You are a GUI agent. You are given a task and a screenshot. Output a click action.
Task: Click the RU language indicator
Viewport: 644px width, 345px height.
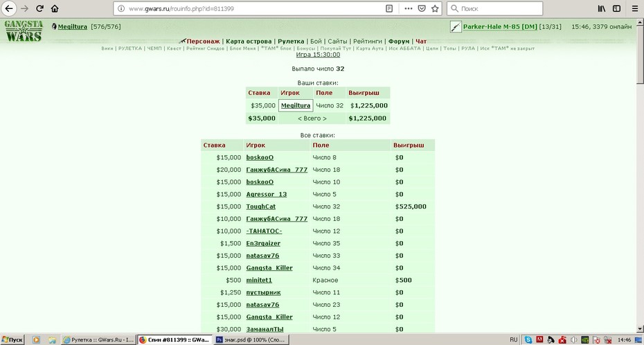[513, 340]
